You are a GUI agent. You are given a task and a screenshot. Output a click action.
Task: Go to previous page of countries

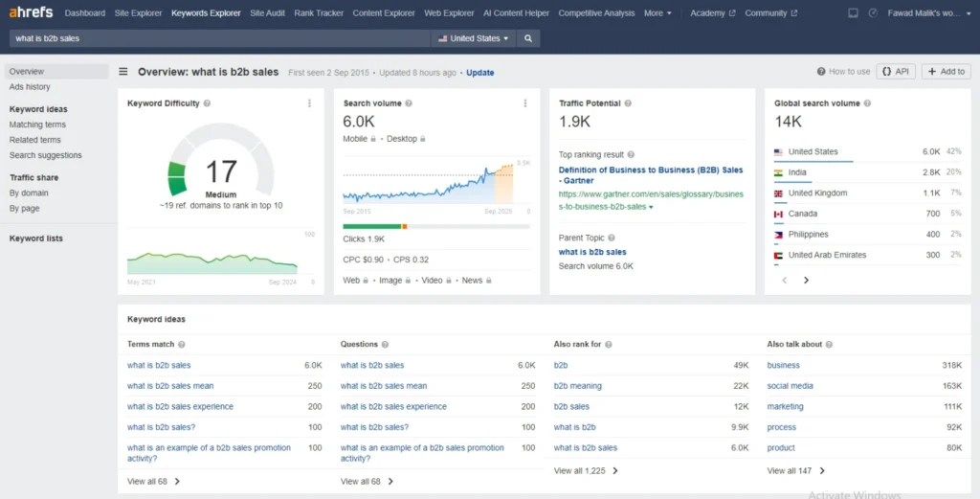785,280
